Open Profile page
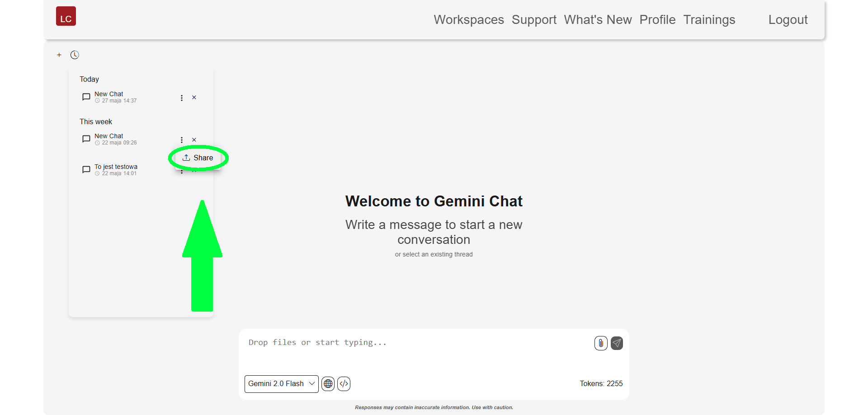This screenshot has height=415, width=868. (x=657, y=20)
